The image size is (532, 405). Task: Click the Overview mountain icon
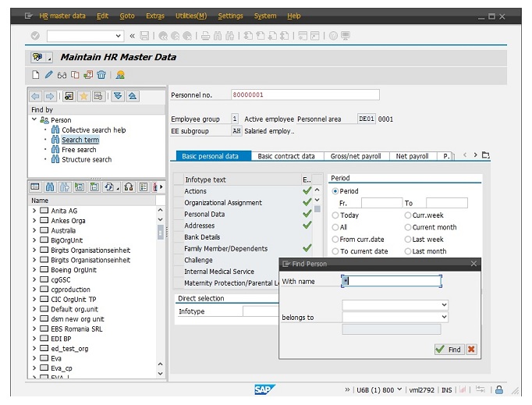[120, 75]
